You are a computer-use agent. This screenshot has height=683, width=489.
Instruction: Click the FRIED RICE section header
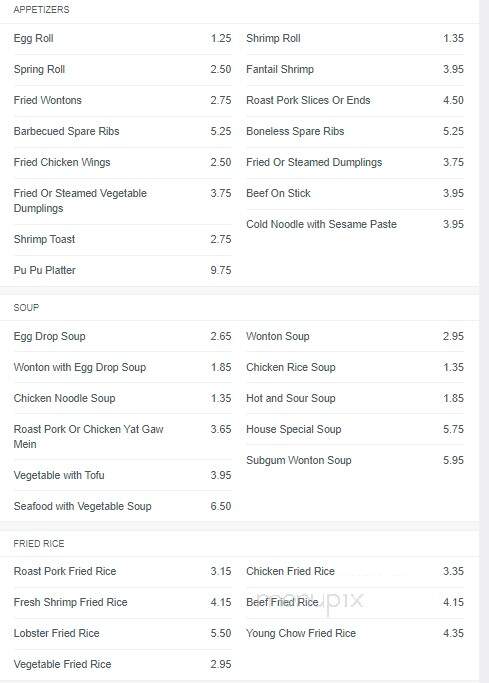pyautogui.click(x=39, y=544)
